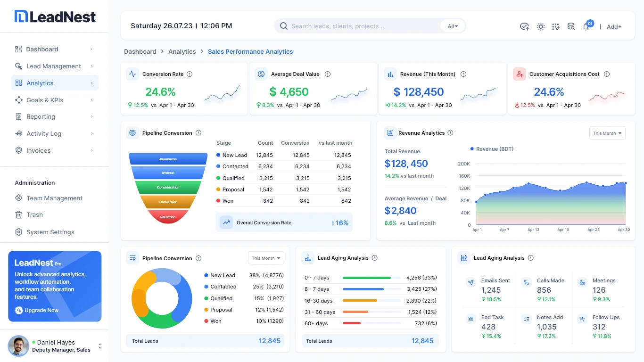
Task: Click Overall Conversion Rate trend icon
Action: (226, 222)
